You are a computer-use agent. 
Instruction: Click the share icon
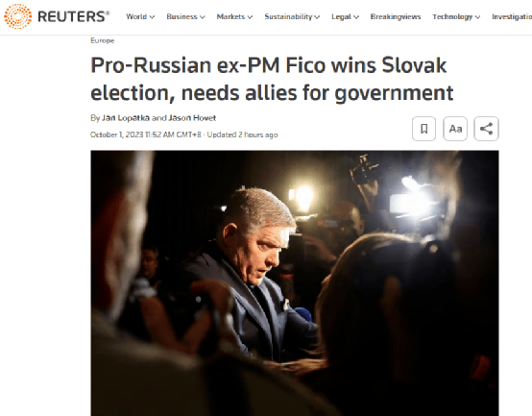pos(486,129)
